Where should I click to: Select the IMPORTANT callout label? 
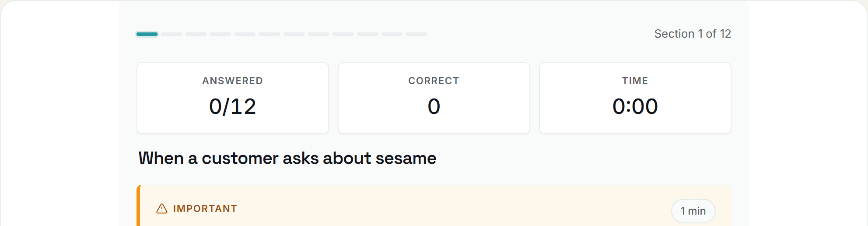(x=205, y=208)
